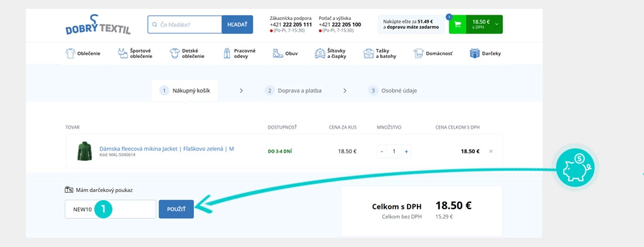Open the Tašky a batohy bag icon
This screenshot has height=247, width=644.
tap(368, 53)
